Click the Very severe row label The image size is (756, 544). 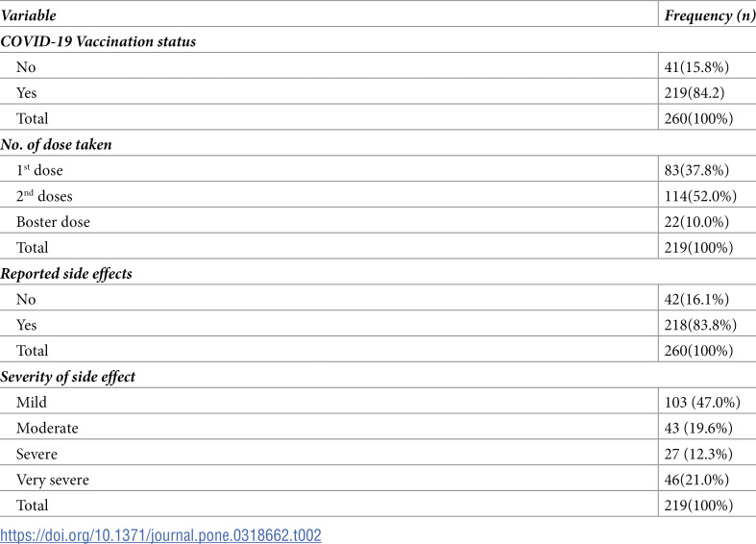point(53,480)
